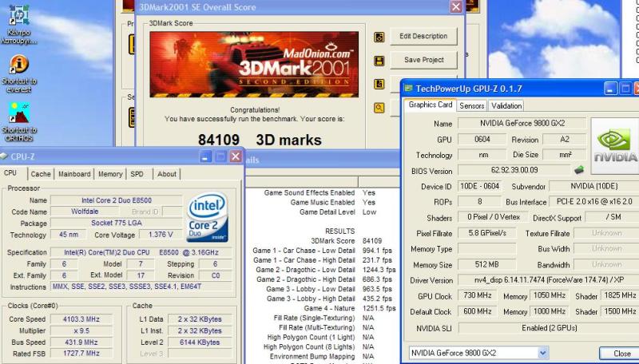The height and width of the screenshot is (364, 639).
Task: Click the Pixel Fillrate value 5.8 GPixel/s
Action: point(486,233)
